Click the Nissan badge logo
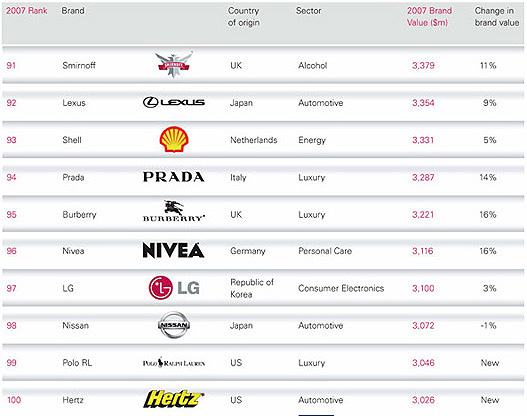This screenshot has width=527, height=416. click(x=174, y=325)
